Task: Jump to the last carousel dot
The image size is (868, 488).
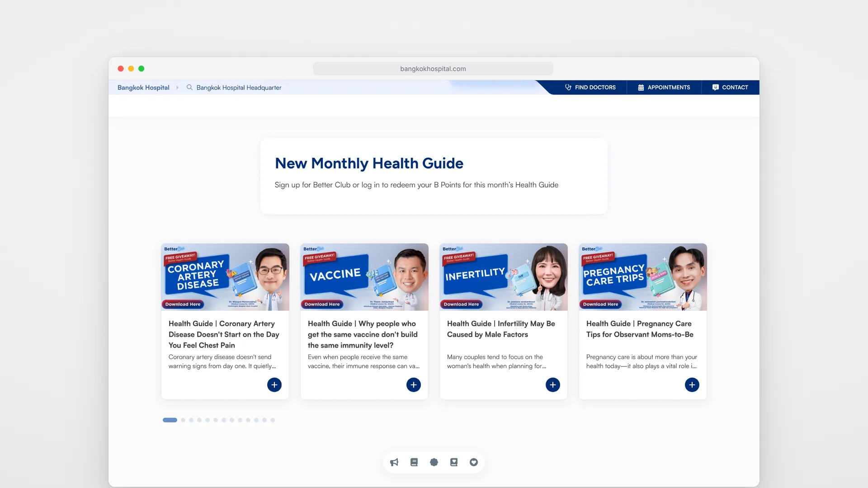Action: 273,420
